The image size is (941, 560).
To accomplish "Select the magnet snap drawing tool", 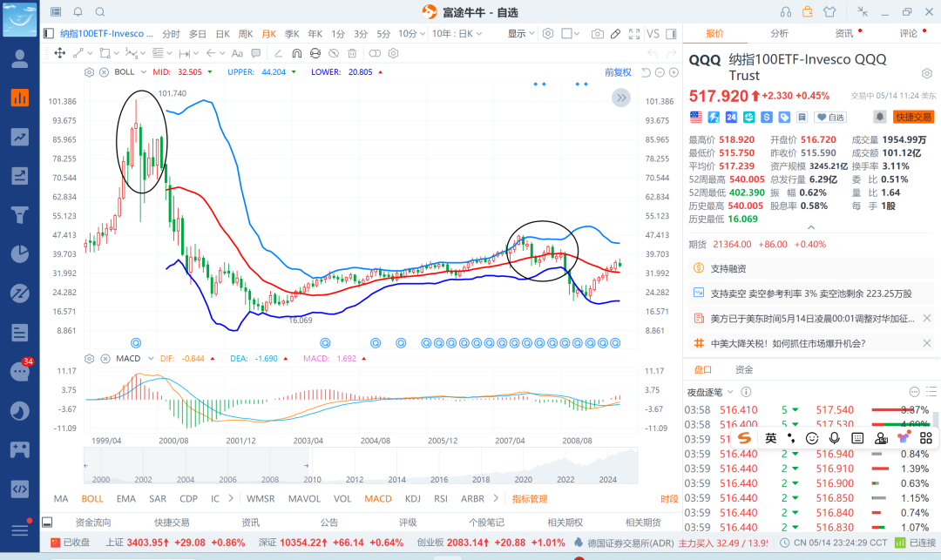I will [296, 53].
